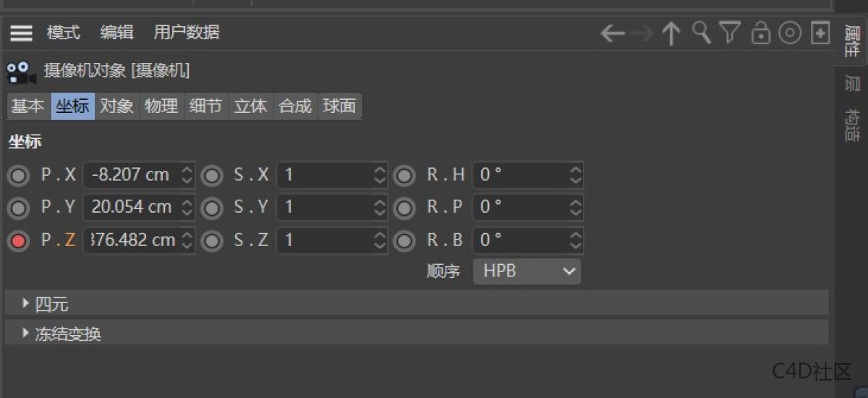Open the 细节 tab
This screenshot has width=868, height=398.
coord(206,106)
